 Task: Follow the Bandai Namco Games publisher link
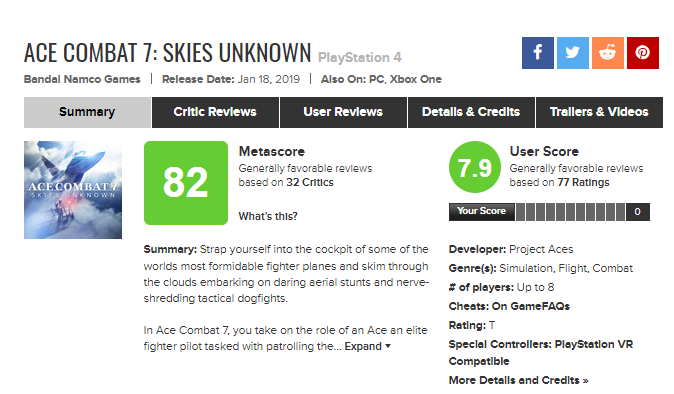click(82, 79)
